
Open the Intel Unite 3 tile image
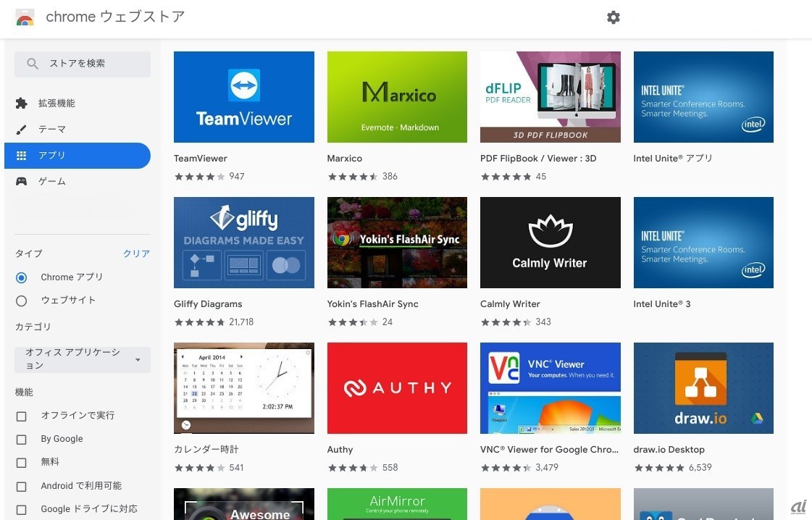click(x=703, y=243)
